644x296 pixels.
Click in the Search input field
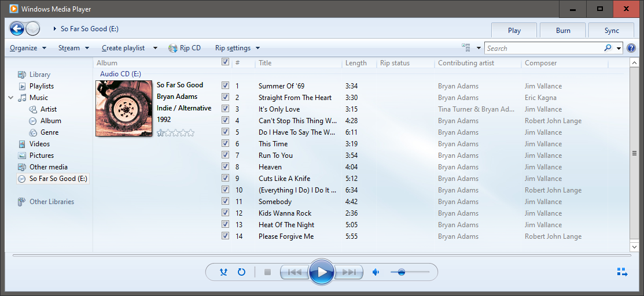point(544,48)
